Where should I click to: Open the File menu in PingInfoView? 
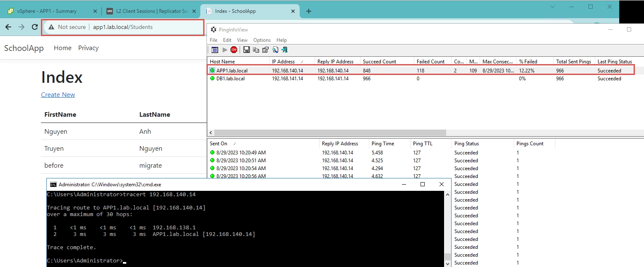coord(213,40)
